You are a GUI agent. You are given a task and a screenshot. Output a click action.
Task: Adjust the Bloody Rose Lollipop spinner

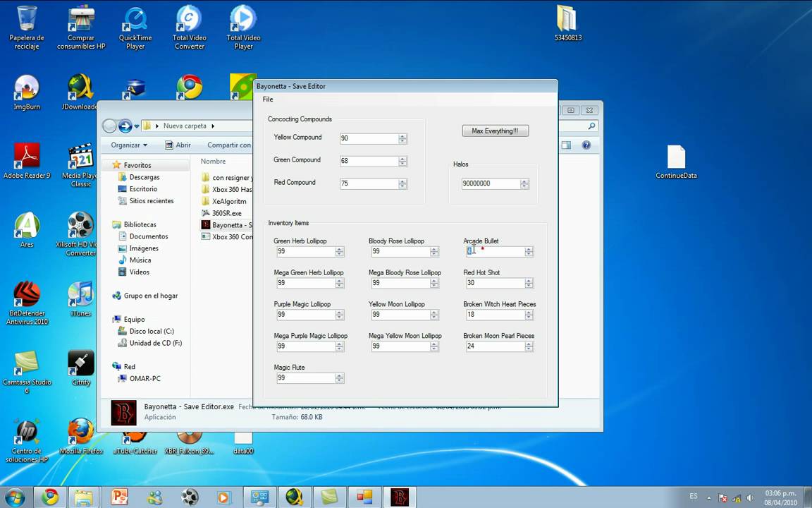(x=434, y=251)
